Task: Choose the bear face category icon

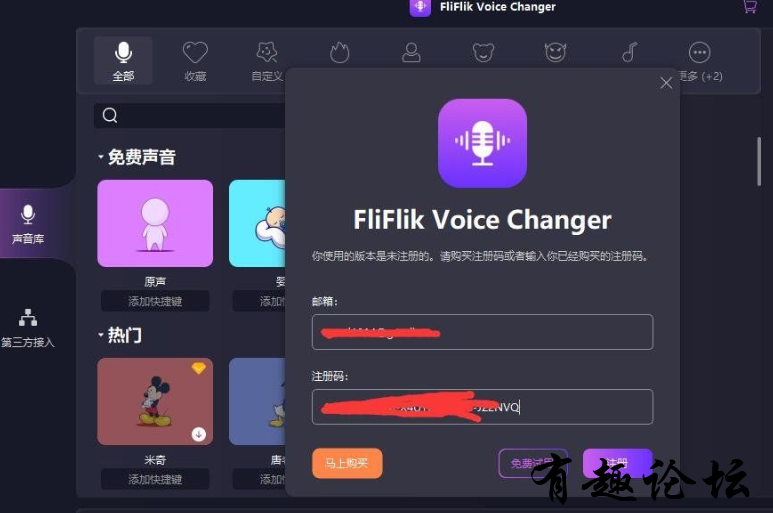Action: pyautogui.click(x=483, y=52)
